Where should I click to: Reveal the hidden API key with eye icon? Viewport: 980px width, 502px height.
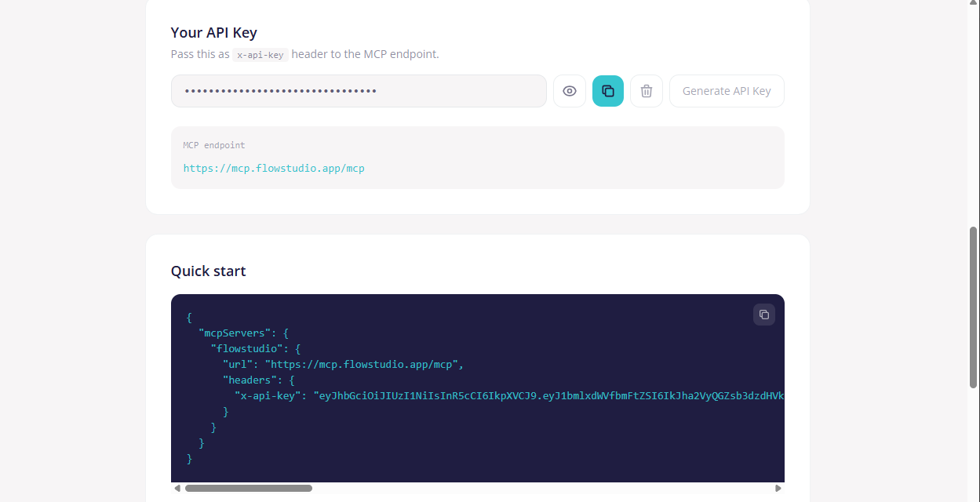pos(570,91)
